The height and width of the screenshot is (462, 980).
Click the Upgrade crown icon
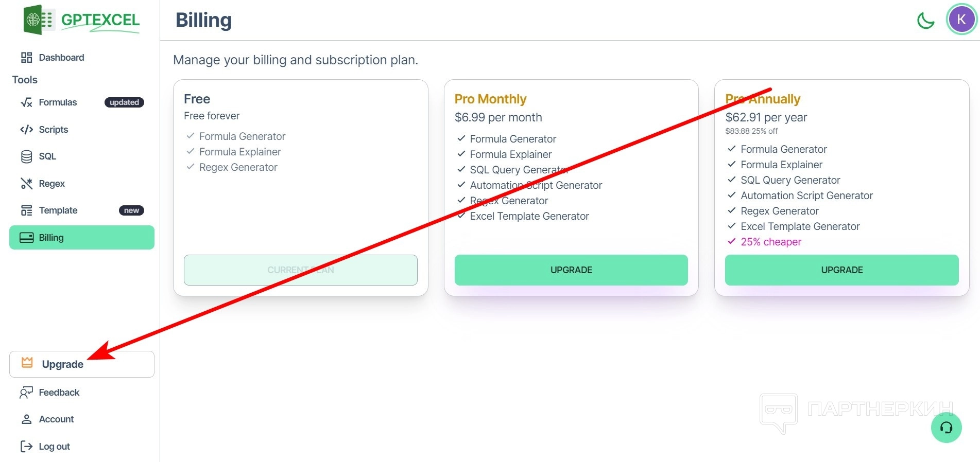pos(27,363)
